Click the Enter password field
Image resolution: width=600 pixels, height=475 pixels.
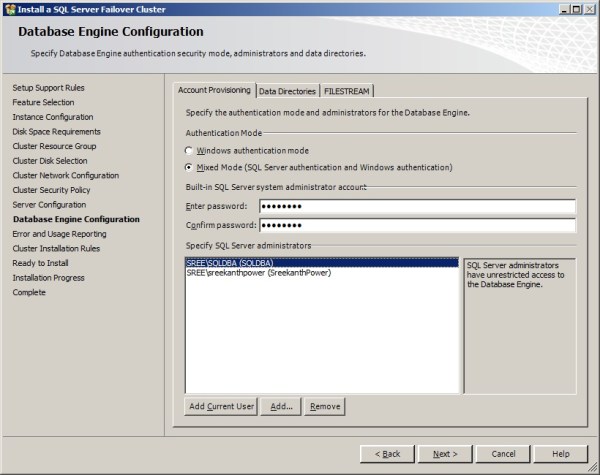click(417, 207)
